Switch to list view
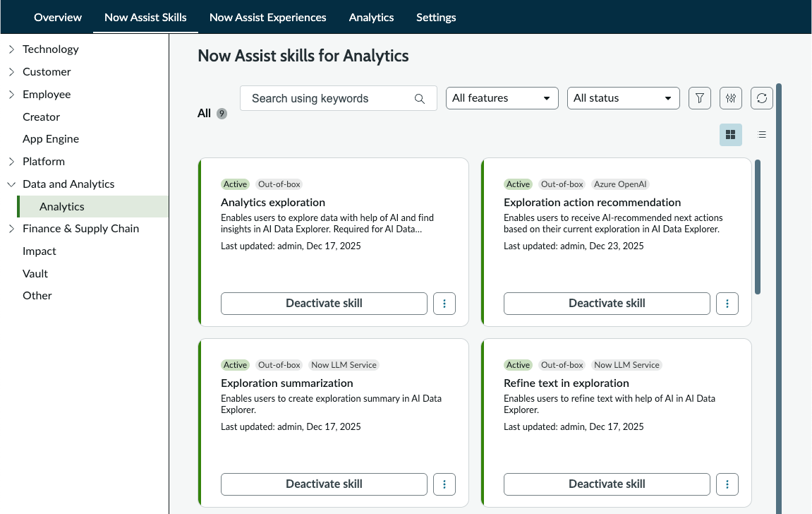This screenshot has height=514, width=812. pos(762,135)
